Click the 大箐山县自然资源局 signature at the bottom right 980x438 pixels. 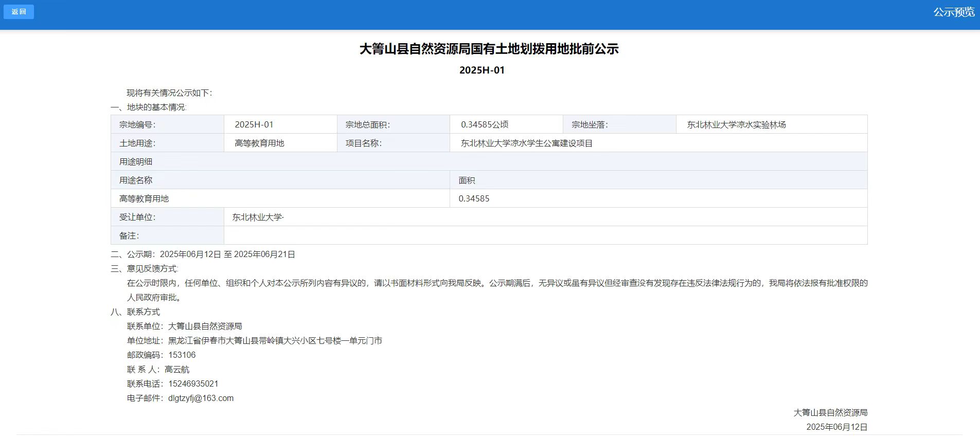click(x=830, y=412)
